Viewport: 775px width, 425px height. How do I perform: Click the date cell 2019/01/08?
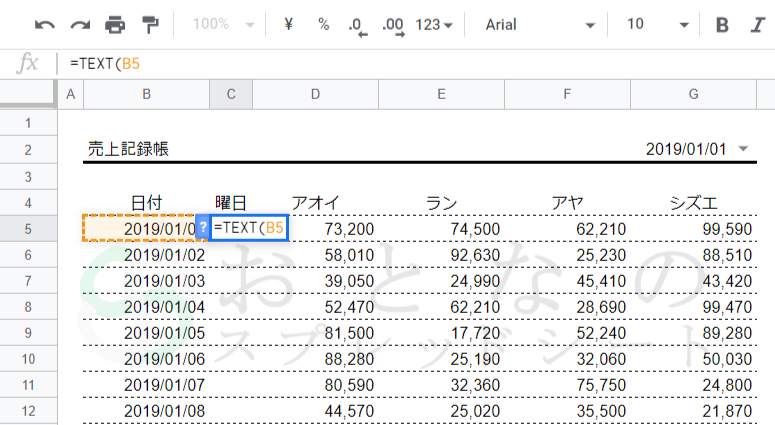pos(147,411)
